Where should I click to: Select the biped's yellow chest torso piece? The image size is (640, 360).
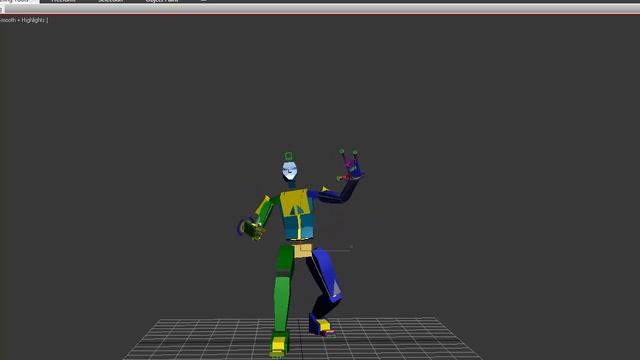(295, 202)
